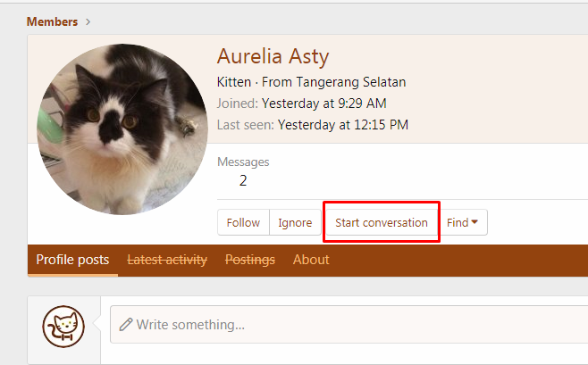Click the Joined date Yesterday at 9:29 AM
Viewport: 588px width, 365px height.
[x=324, y=104]
